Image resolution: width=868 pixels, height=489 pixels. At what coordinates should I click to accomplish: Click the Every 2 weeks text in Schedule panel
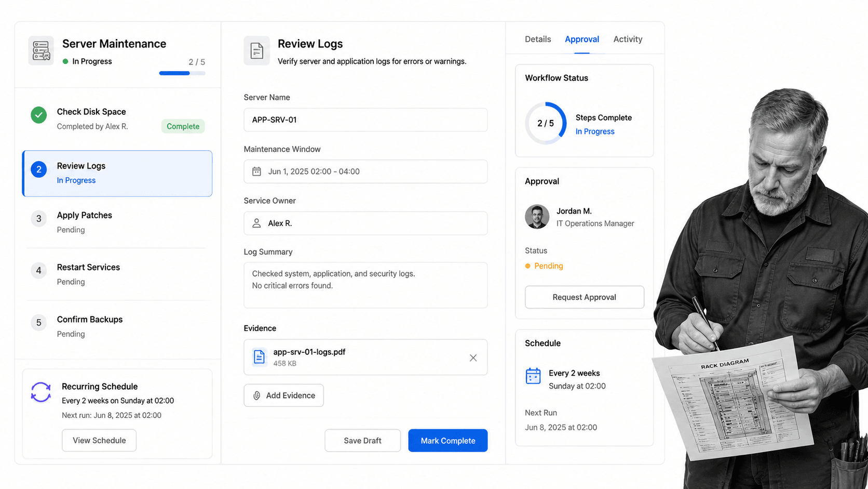pyautogui.click(x=574, y=373)
